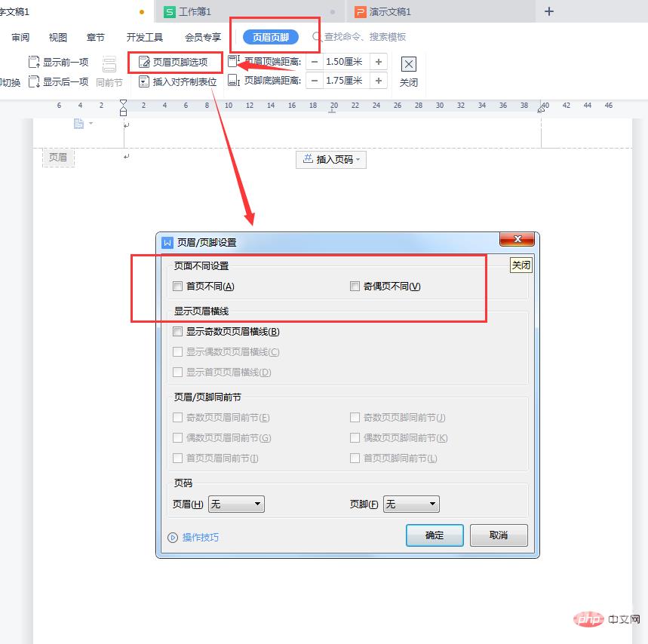The image size is (648, 644).
Task: Click the 查找命令 search field
Action: tap(365, 37)
